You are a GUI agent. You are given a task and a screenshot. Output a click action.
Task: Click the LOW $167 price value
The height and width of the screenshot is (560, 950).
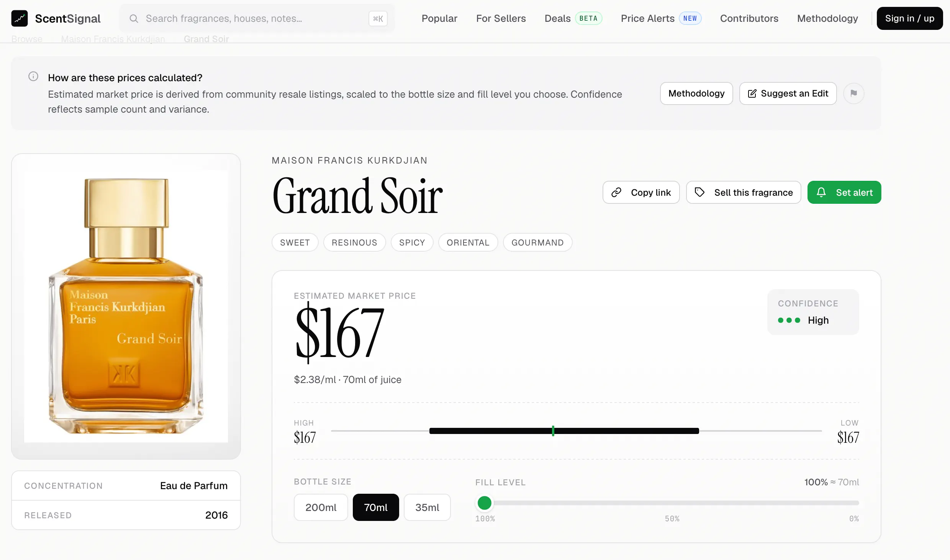[x=848, y=437]
